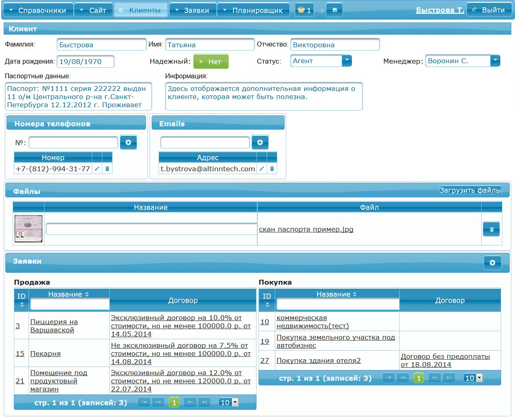Screen dimensions: 515x420
Task: Click the Паспортные данные text area
Action: [x=78, y=96]
